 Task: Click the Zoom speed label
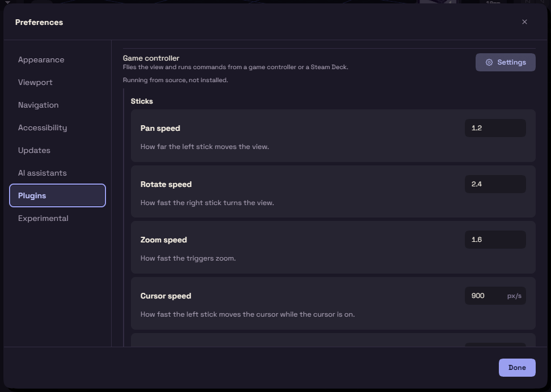[x=164, y=240]
